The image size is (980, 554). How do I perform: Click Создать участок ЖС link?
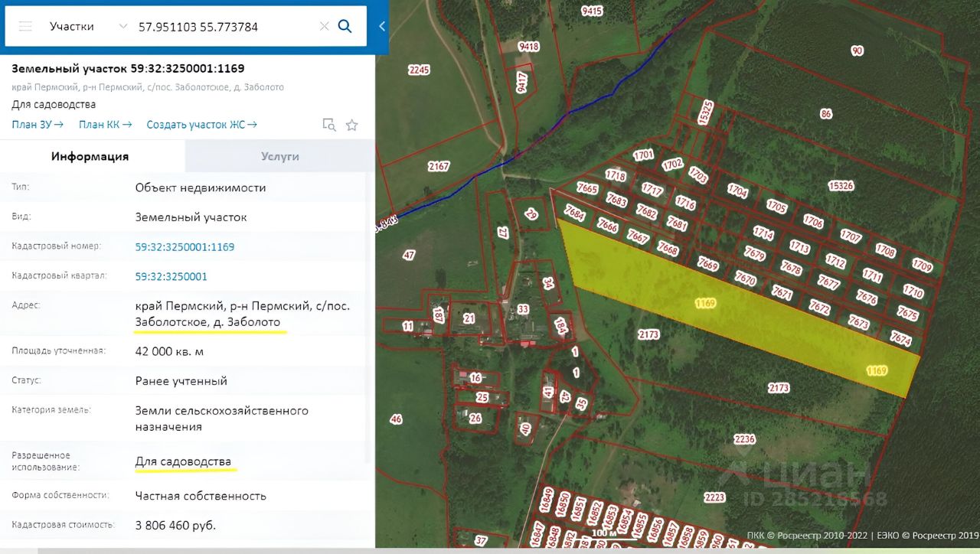201,124
